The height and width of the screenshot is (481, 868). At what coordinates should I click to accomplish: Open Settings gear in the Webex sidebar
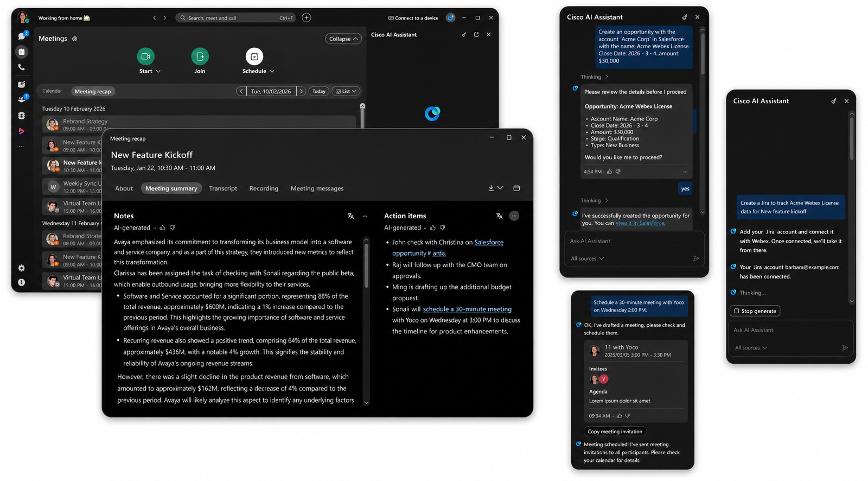click(x=22, y=268)
